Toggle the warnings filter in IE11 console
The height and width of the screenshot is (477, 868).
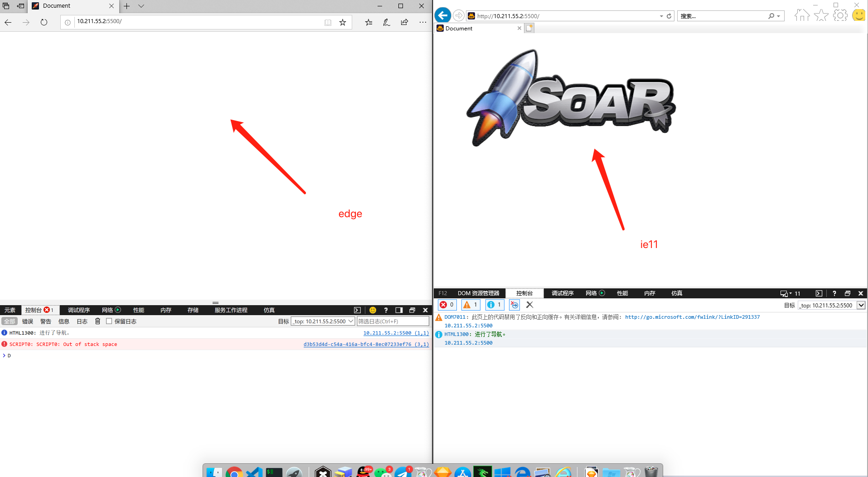470,305
